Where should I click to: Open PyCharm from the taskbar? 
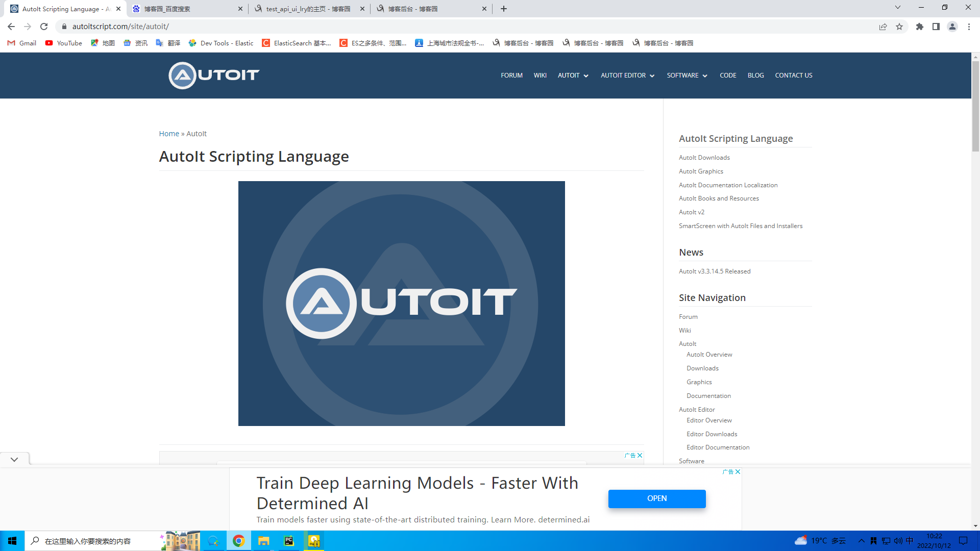click(289, 541)
